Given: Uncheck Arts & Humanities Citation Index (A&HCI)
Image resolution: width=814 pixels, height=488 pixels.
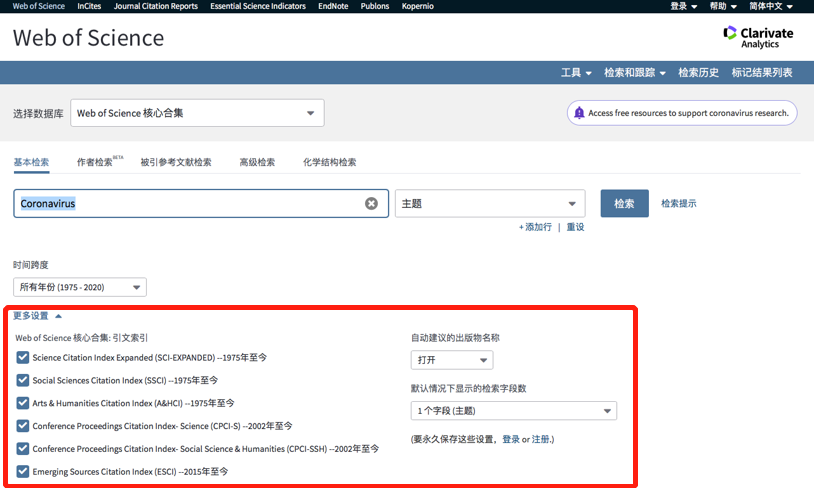Looking at the screenshot, I should point(22,403).
